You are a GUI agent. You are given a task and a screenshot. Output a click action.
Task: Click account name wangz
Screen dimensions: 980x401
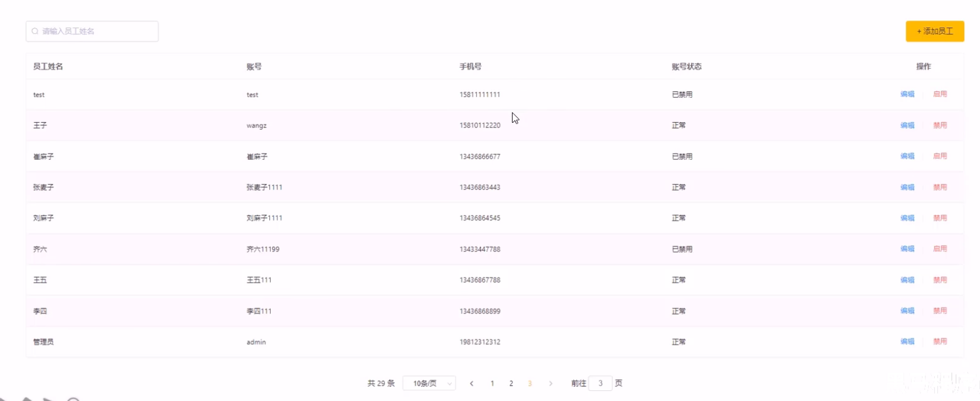tap(256, 125)
